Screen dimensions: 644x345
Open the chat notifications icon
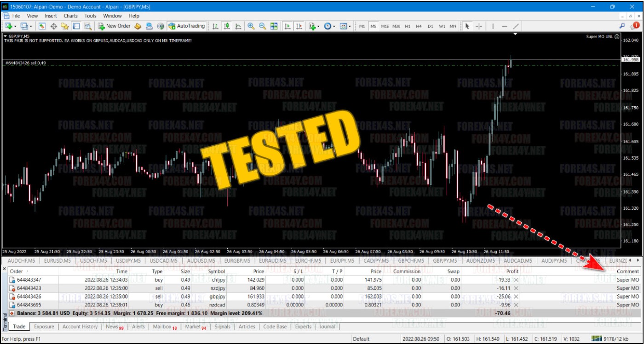(635, 26)
